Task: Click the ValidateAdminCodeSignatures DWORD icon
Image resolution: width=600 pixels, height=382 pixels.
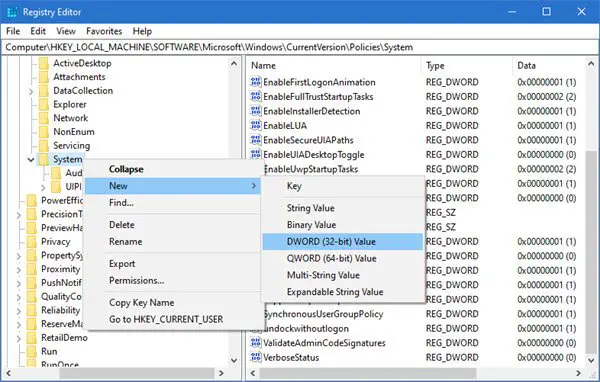Action: tap(255, 343)
